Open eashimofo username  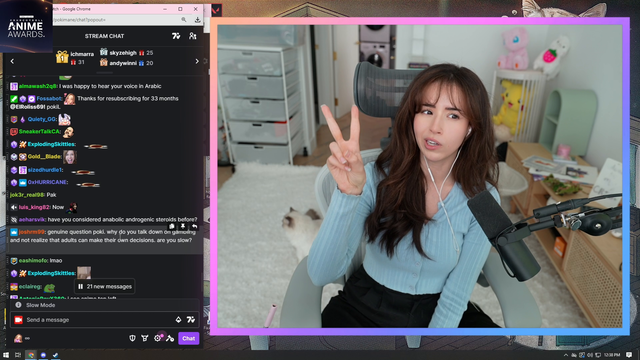(33, 260)
